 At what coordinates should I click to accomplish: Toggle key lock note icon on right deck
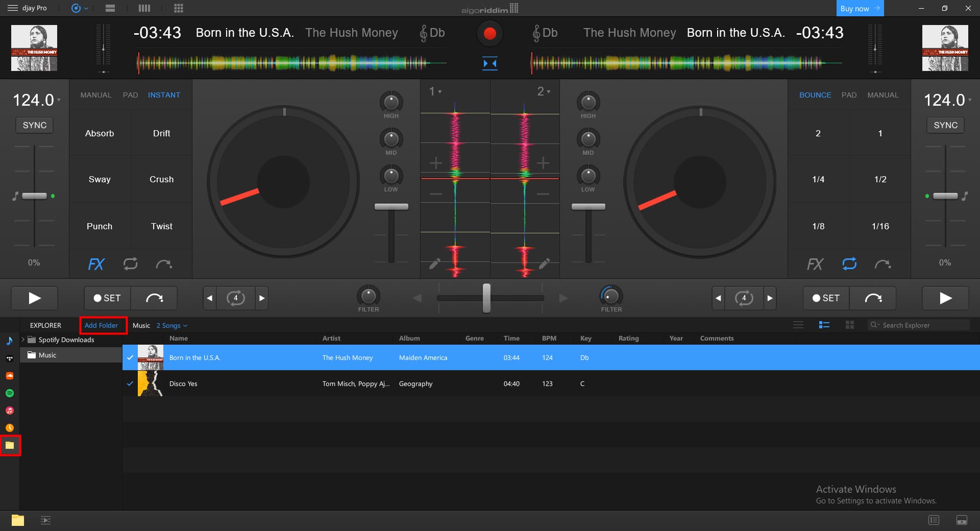(965, 196)
